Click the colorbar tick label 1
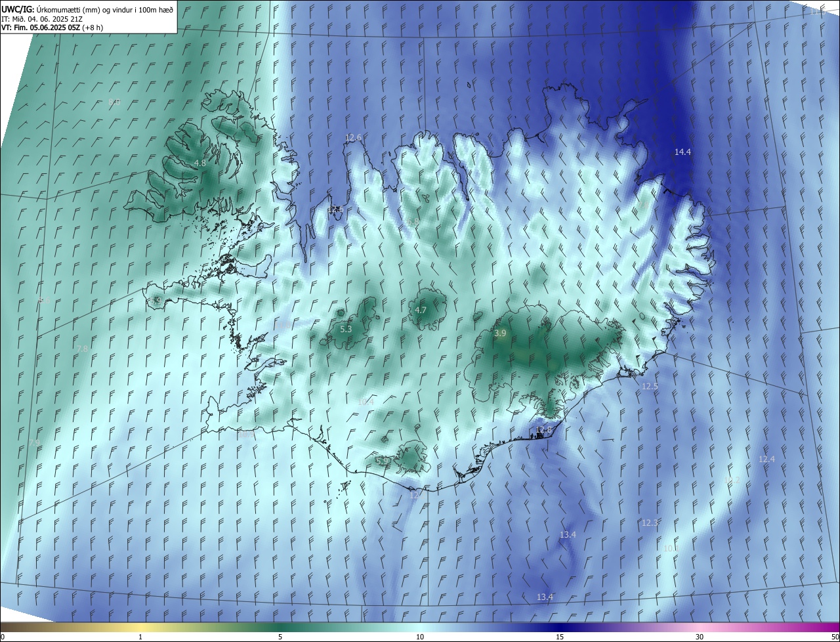 pos(140,637)
